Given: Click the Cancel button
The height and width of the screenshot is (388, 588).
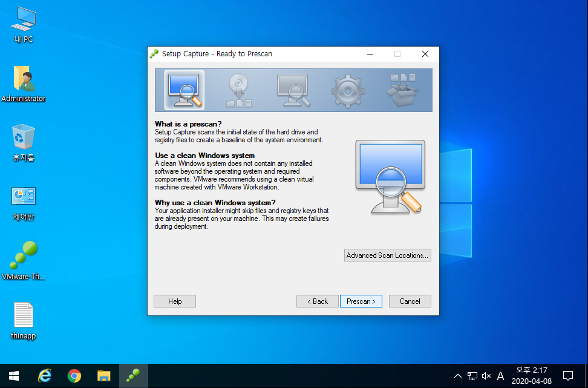Looking at the screenshot, I should point(410,301).
